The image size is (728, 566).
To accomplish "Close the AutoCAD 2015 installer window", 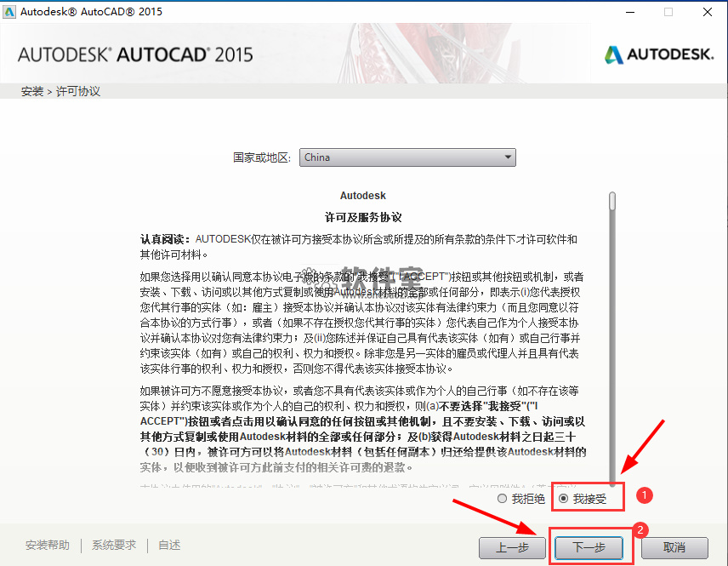I will [x=707, y=12].
